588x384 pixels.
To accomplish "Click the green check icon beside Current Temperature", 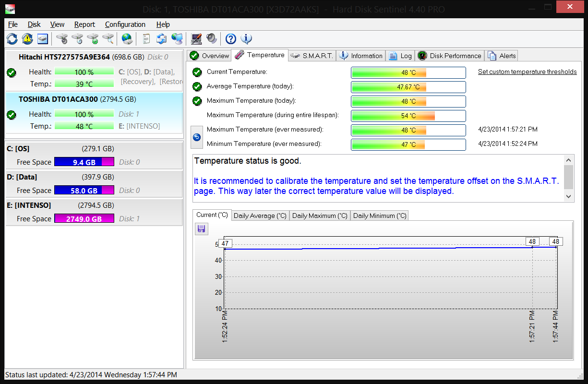I will click(197, 72).
